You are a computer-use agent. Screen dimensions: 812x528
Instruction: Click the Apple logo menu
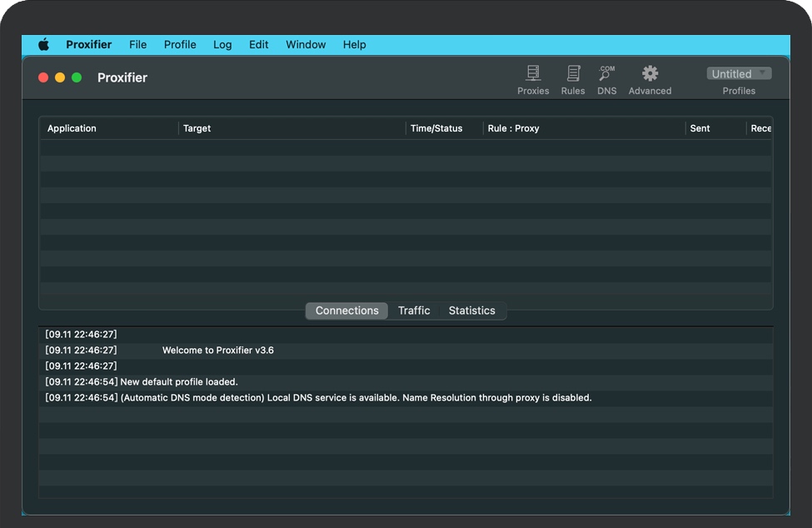pos(43,45)
